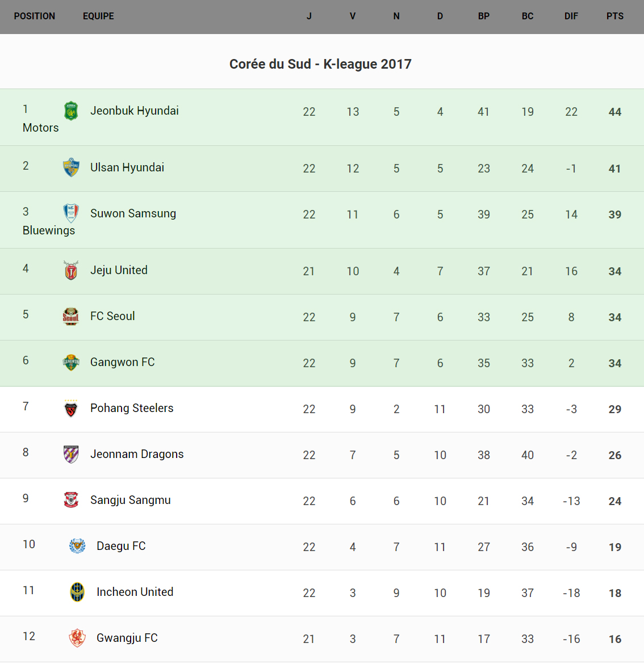Click the Pohang Steelers team crest

tap(71, 408)
